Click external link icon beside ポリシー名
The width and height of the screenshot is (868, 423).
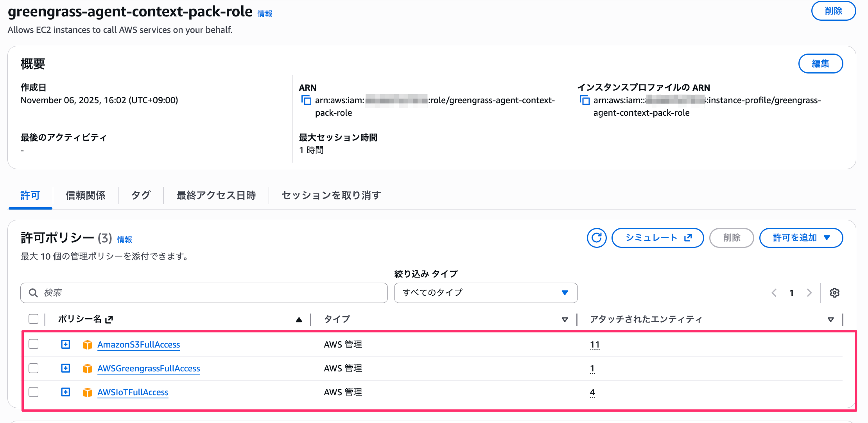coord(109,319)
